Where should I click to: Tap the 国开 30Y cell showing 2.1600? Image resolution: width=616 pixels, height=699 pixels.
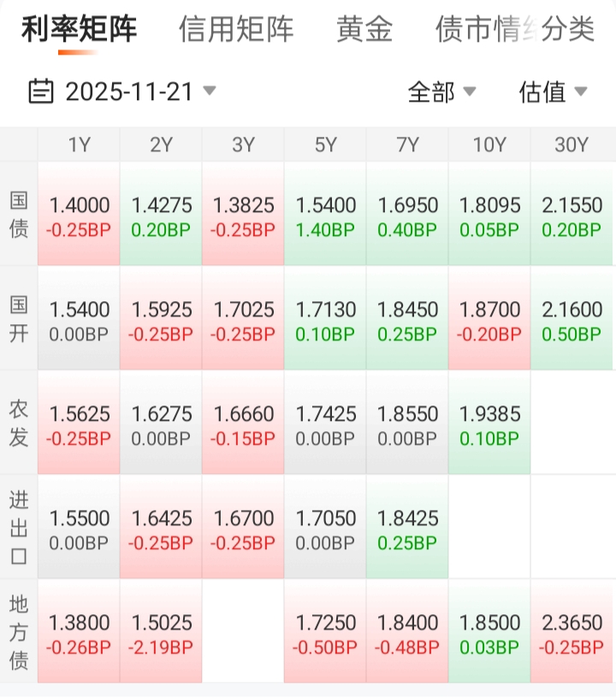tap(572, 319)
